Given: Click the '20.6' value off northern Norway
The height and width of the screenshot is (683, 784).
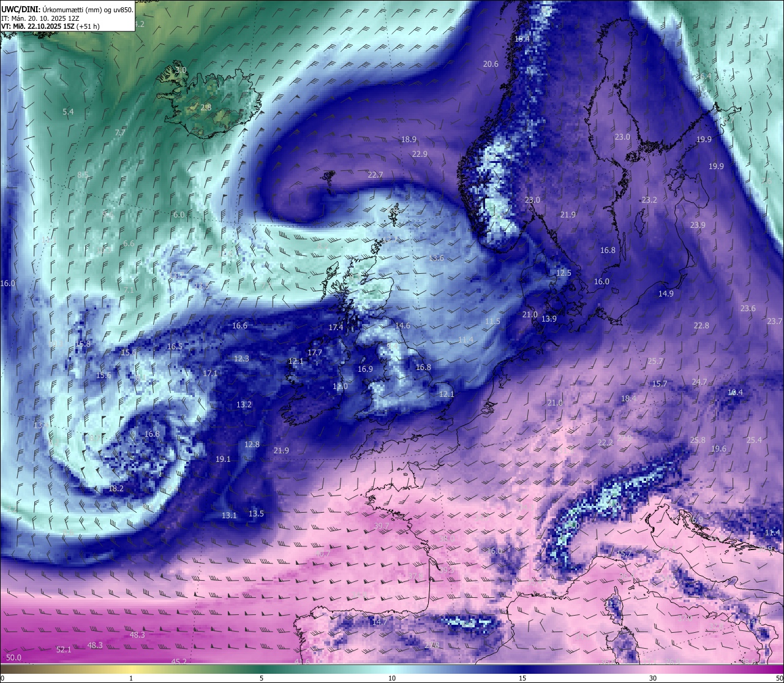Looking at the screenshot, I should pos(491,64).
